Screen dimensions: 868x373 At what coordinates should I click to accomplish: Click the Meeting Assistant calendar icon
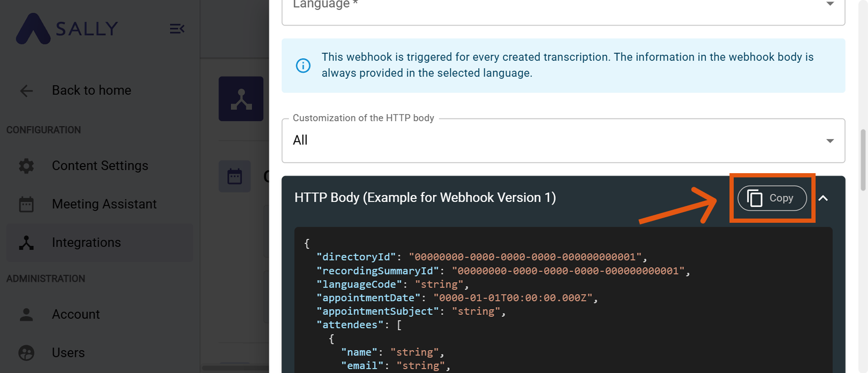(26, 204)
